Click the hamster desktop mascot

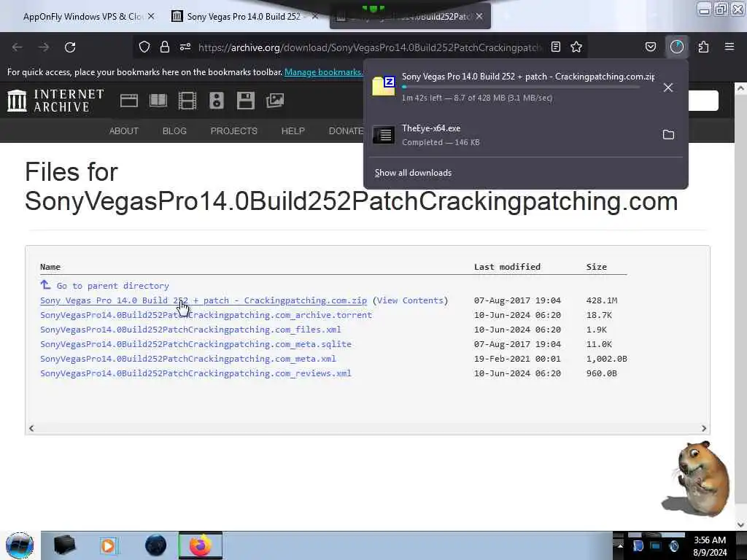click(x=697, y=479)
